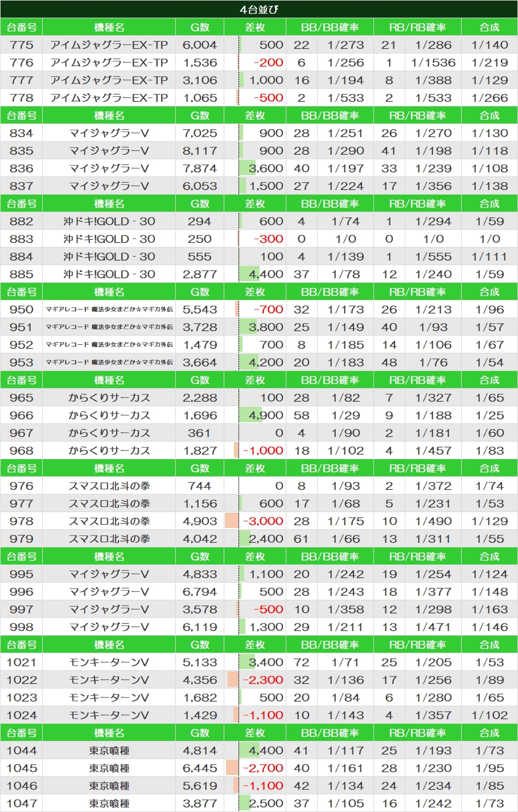Viewport: 518px width, 812px height.
Task: Click the 1/108 combined rate cell
Action: tap(490, 168)
